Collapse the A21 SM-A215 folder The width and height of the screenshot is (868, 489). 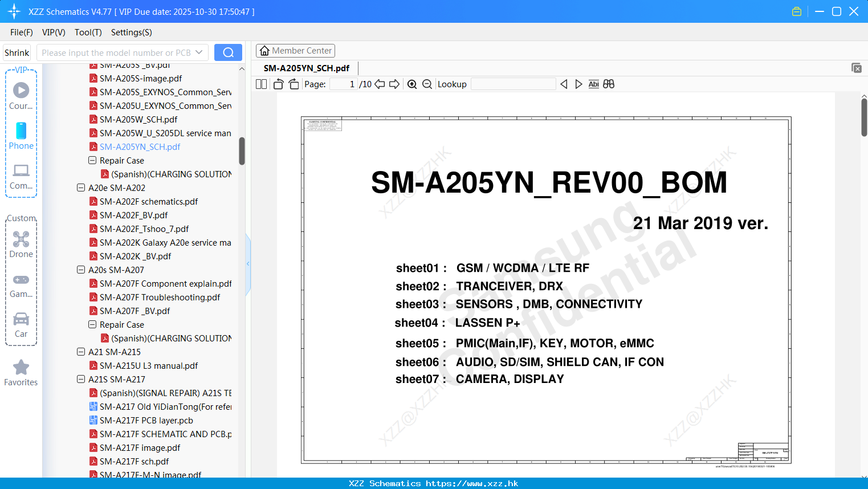coord(81,352)
